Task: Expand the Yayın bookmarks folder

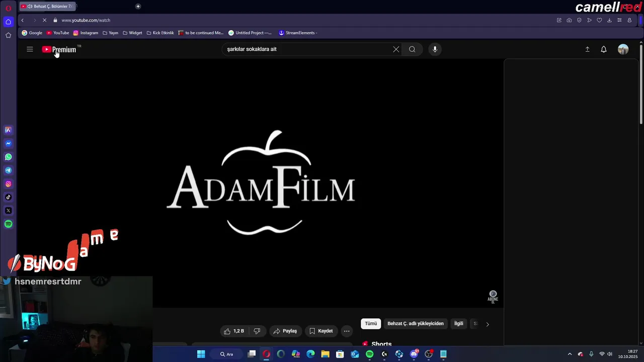Action: pos(110,33)
